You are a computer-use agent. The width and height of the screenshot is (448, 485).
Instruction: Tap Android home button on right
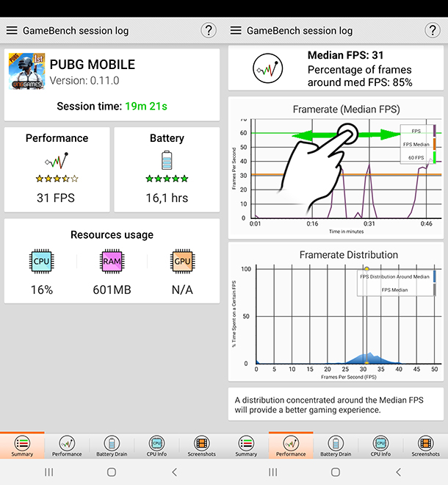[x=336, y=472]
